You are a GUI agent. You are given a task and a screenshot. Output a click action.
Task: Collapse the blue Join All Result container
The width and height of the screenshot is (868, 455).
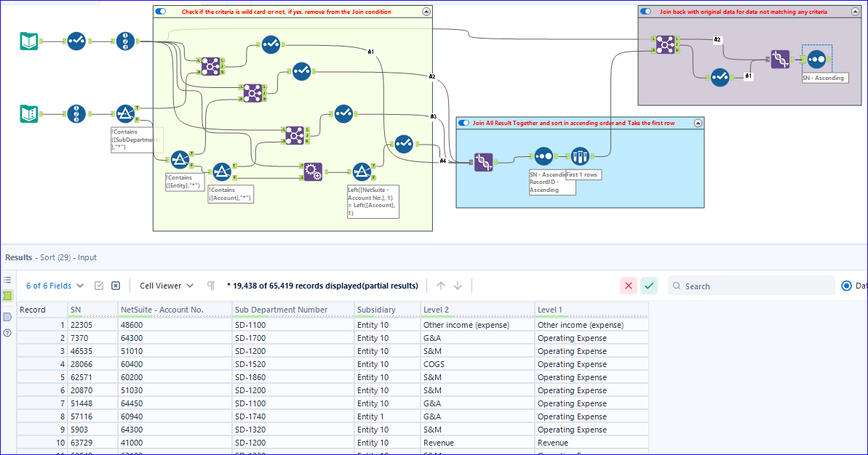click(698, 123)
